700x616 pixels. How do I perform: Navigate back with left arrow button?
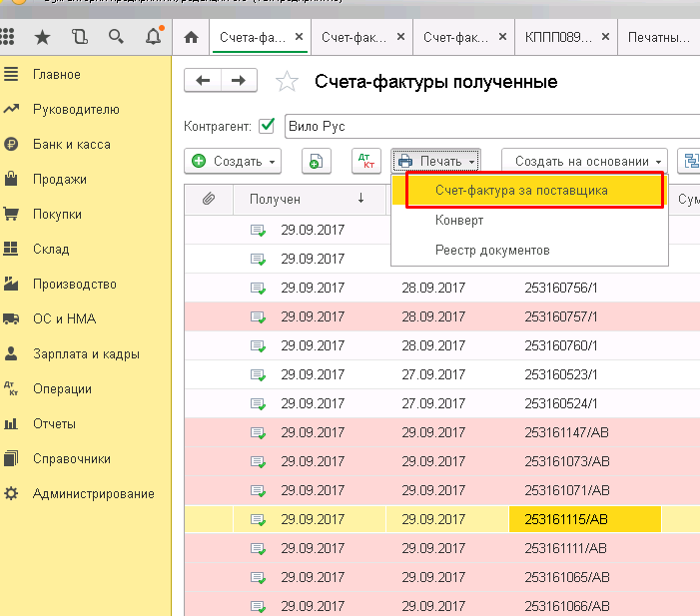(204, 81)
